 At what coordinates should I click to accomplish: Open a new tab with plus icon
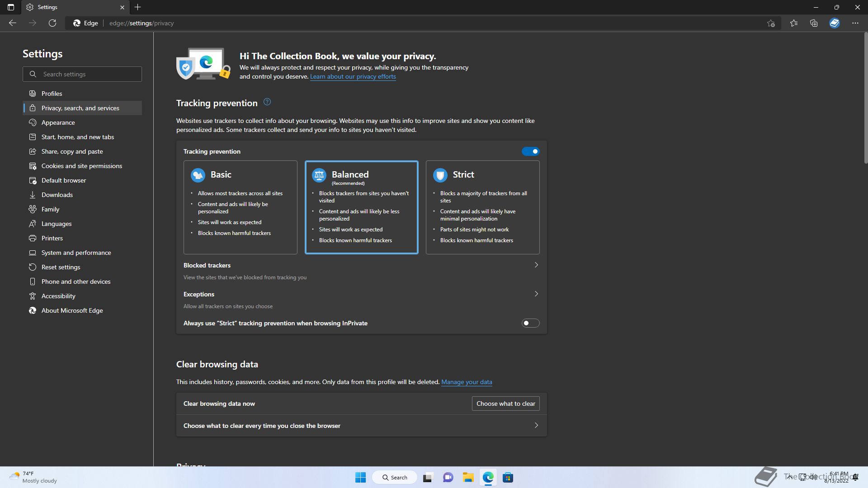[x=138, y=7]
